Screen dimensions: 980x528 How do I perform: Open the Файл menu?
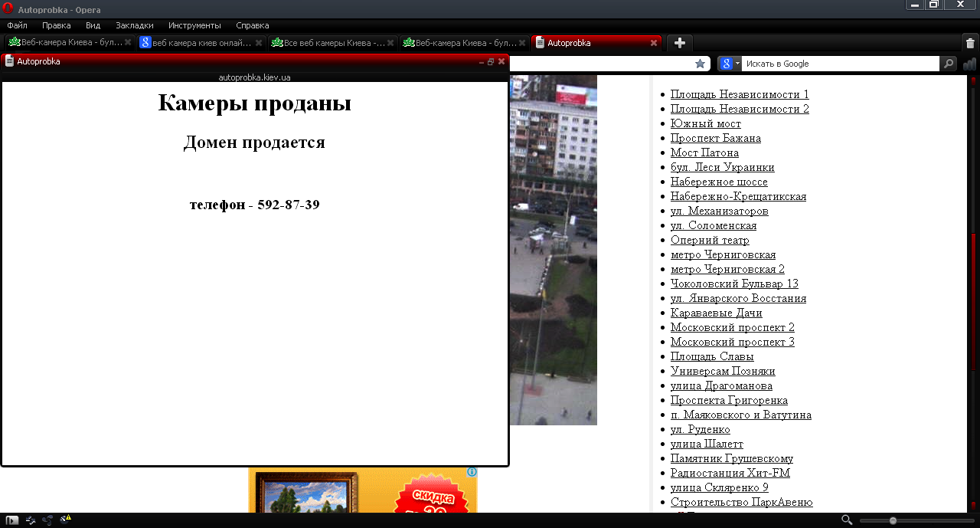coord(17,25)
